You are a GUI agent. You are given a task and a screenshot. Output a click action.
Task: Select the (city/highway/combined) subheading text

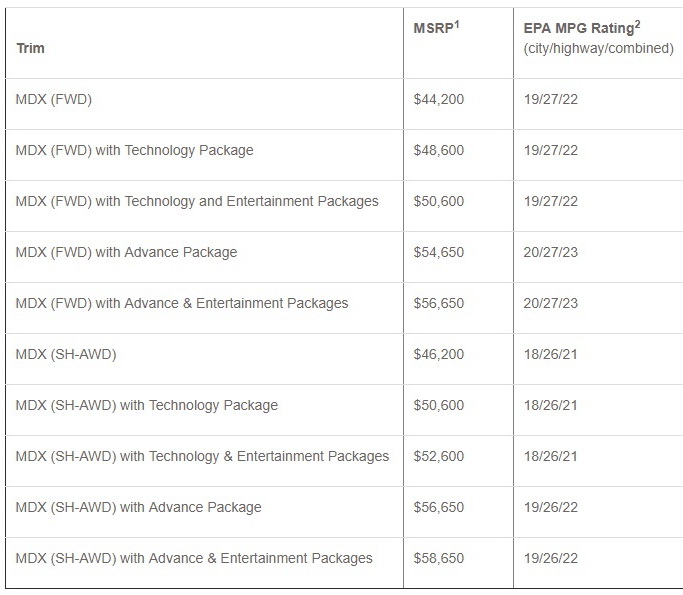tap(598, 48)
